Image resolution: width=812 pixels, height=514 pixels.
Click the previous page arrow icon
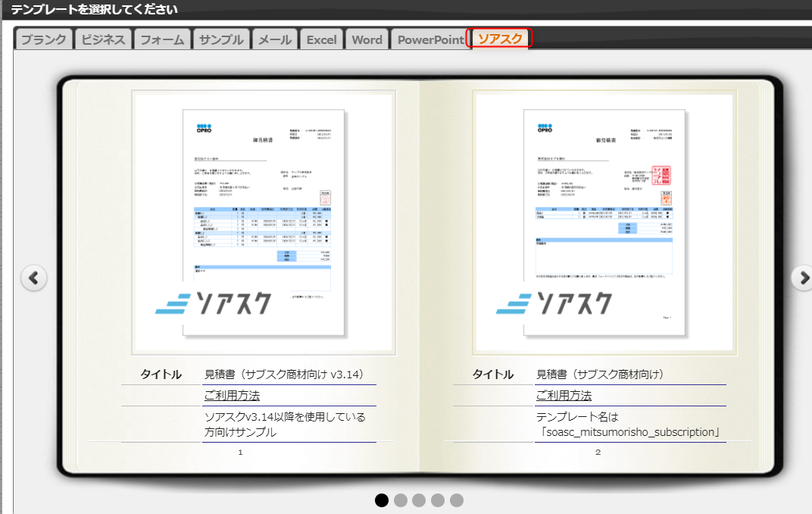(33, 278)
